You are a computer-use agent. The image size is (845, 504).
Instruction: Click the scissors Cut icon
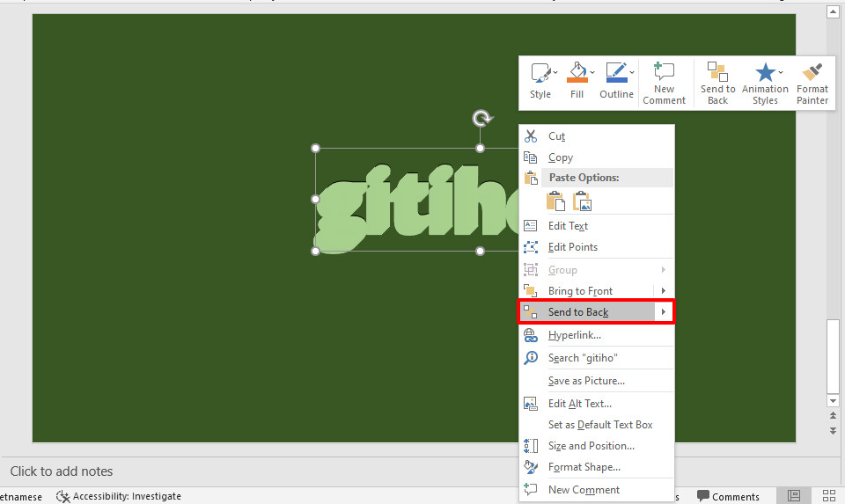pos(531,136)
